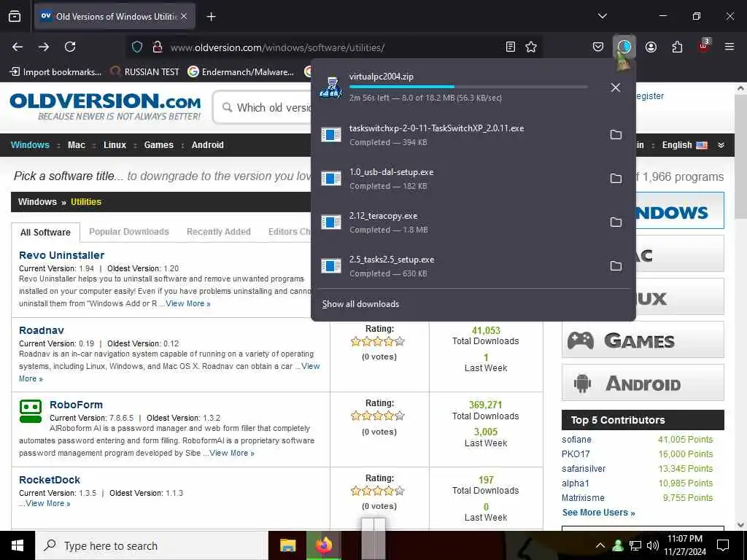Open Windows Start menu

[x=18, y=545]
